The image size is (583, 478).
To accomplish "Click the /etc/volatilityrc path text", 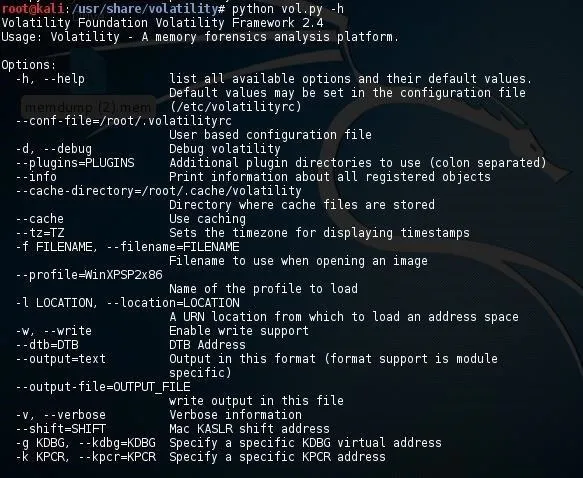I will pyautogui.click(x=235, y=107).
